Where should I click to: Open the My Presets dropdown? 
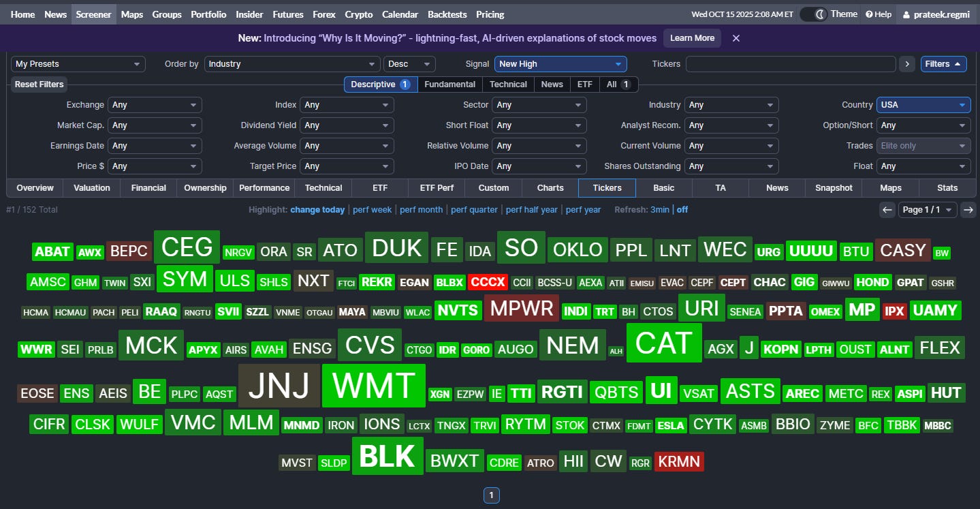[x=78, y=64]
